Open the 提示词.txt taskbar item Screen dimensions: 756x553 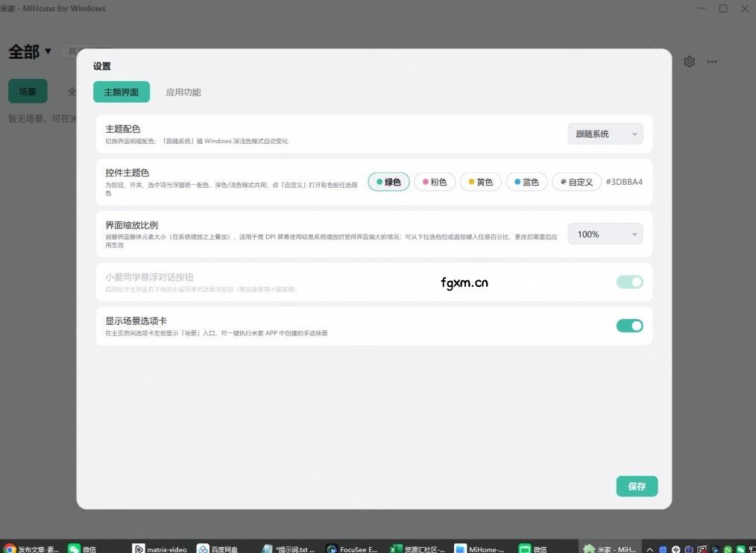(288, 549)
